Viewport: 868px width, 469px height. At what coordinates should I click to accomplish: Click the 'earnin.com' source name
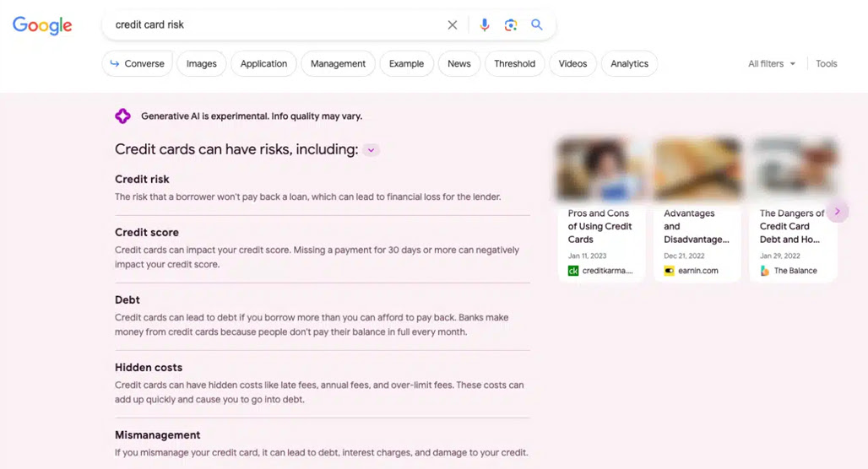tap(698, 271)
